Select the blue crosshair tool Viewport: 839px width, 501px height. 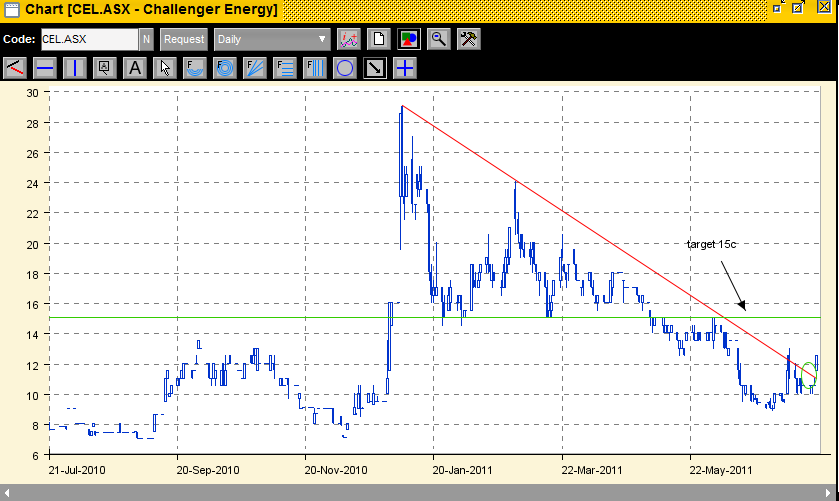405,68
